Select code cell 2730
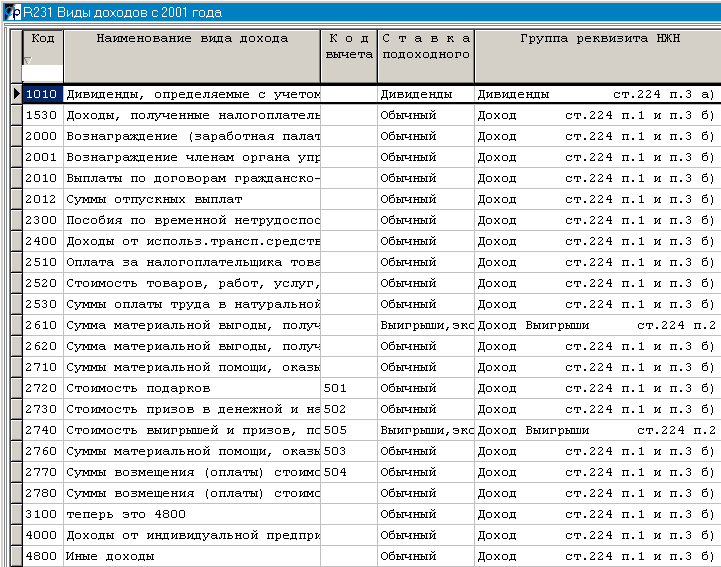This screenshot has height=567, width=721. [42, 409]
